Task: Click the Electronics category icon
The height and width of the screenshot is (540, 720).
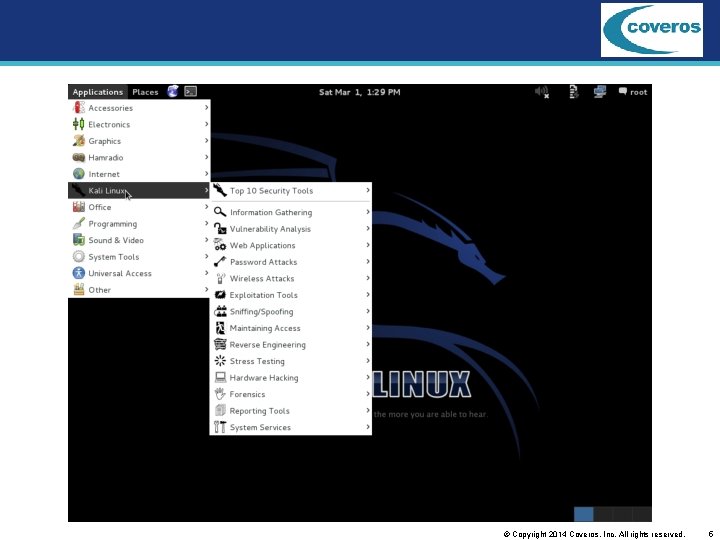Action: (x=79, y=124)
